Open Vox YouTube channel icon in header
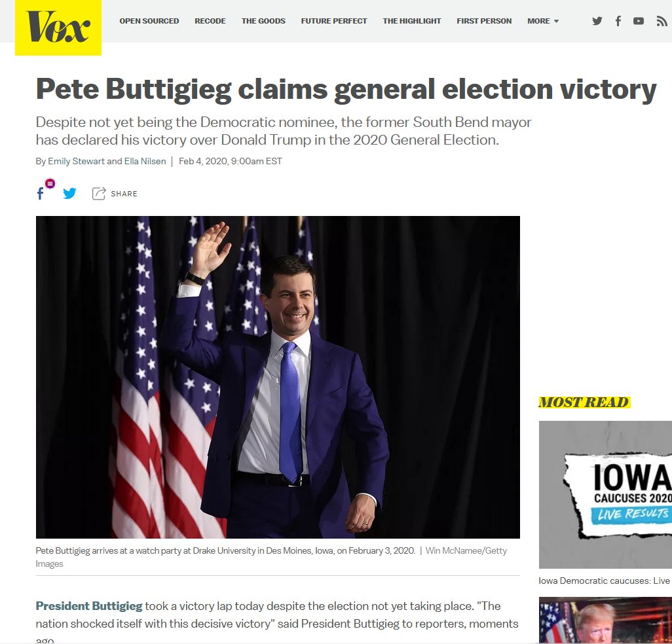This screenshot has width=672, height=644. pos(639,21)
